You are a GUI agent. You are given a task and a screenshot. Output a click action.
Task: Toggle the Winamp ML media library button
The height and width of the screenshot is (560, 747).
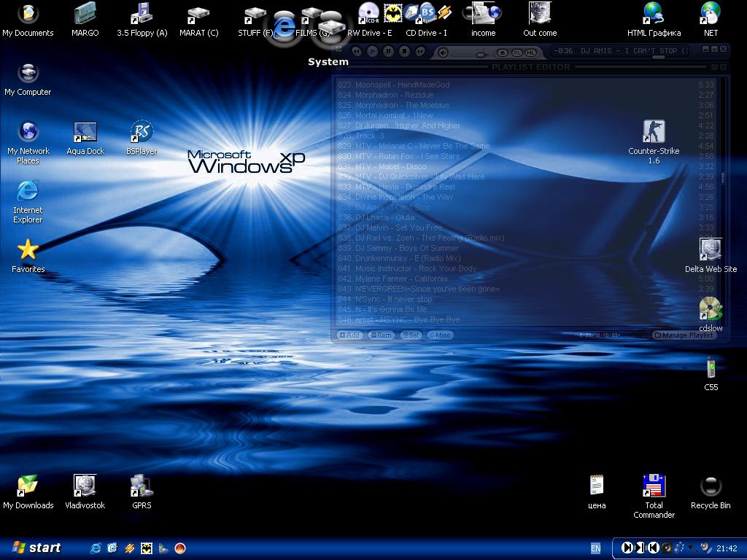click(531, 52)
